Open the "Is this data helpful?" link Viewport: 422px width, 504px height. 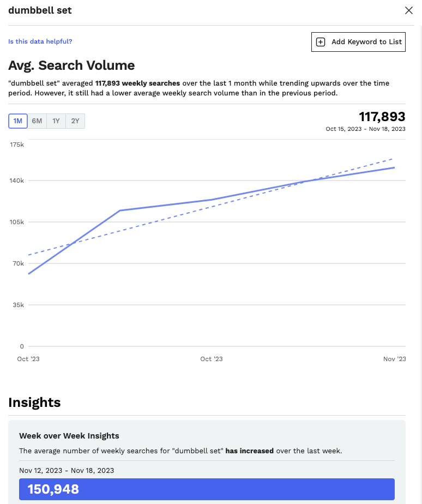40,41
